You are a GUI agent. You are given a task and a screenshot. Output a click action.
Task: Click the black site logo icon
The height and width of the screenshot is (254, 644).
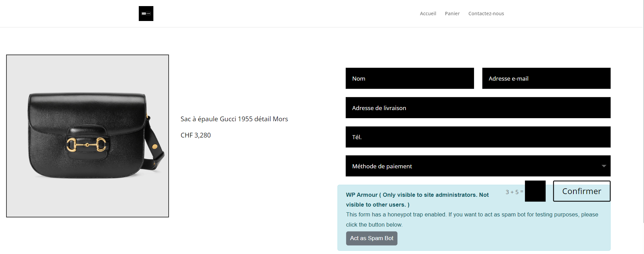(146, 14)
